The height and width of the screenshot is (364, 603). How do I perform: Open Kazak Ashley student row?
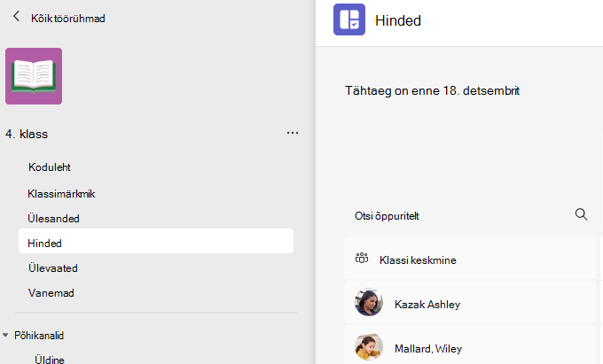pyautogui.click(x=470, y=303)
